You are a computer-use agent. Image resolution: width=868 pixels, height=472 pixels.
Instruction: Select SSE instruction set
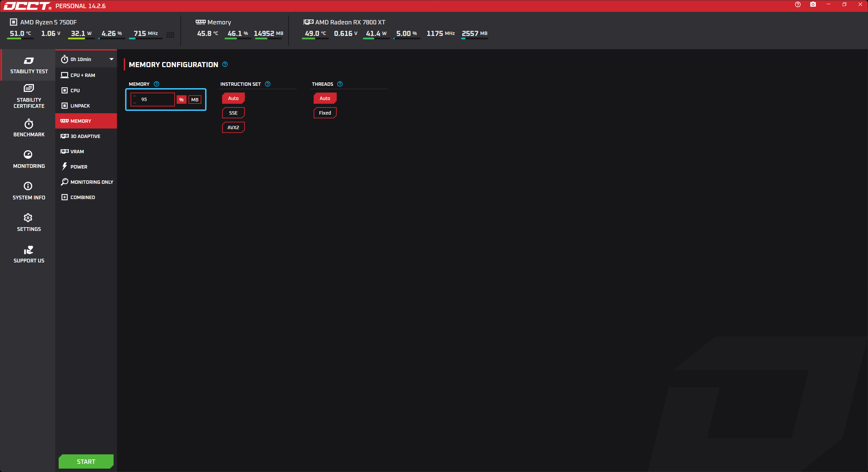click(x=233, y=113)
